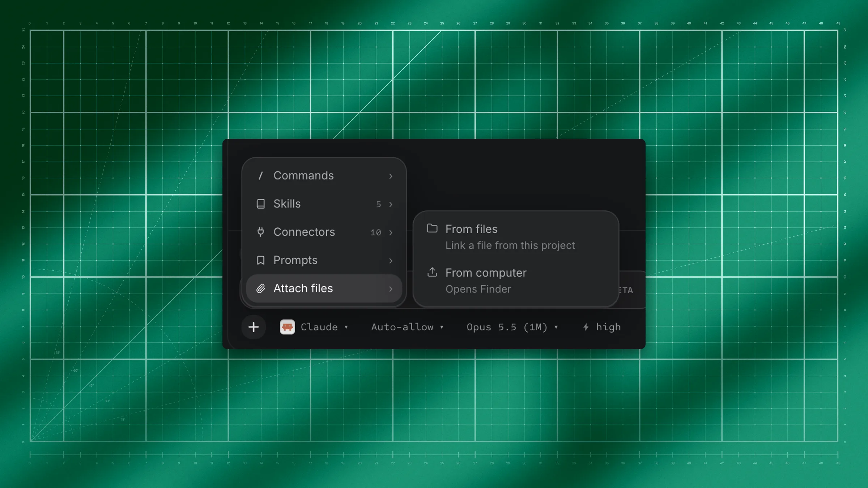The height and width of the screenshot is (488, 868).
Task: Click the book icon next to Skills
Action: [x=260, y=204]
